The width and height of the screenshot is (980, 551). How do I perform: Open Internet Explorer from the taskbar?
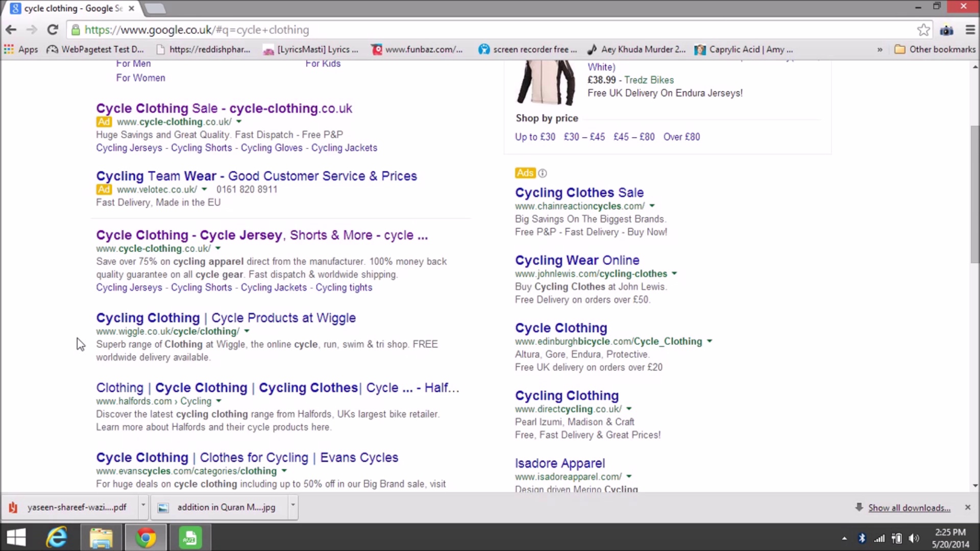pyautogui.click(x=56, y=537)
